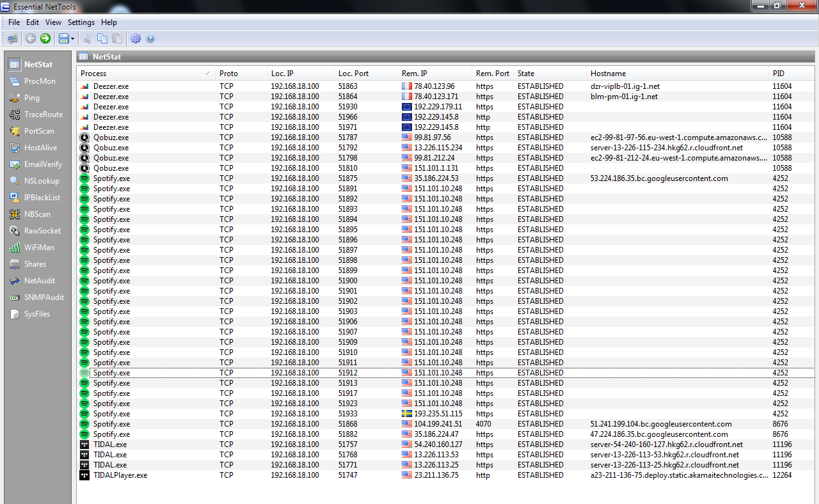819x504 pixels.
Task: Open the EmailVerify tool
Action: point(36,164)
